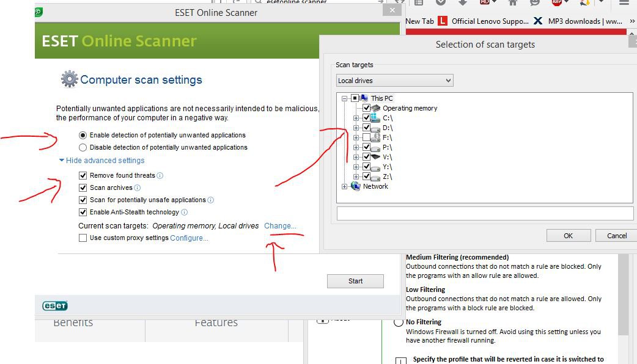Click the Pocket save toolbar icon

441,2
